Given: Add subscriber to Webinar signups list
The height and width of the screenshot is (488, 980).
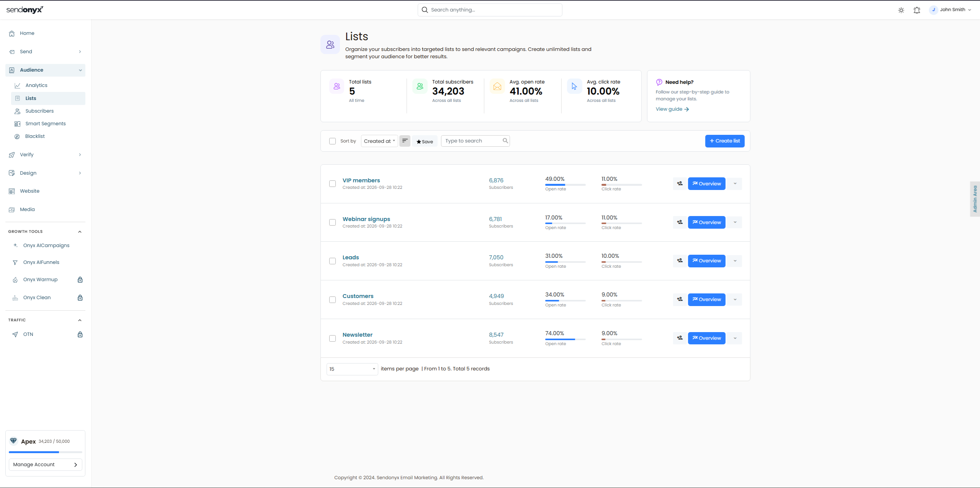Looking at the screenshot, I should coord(680,222).
